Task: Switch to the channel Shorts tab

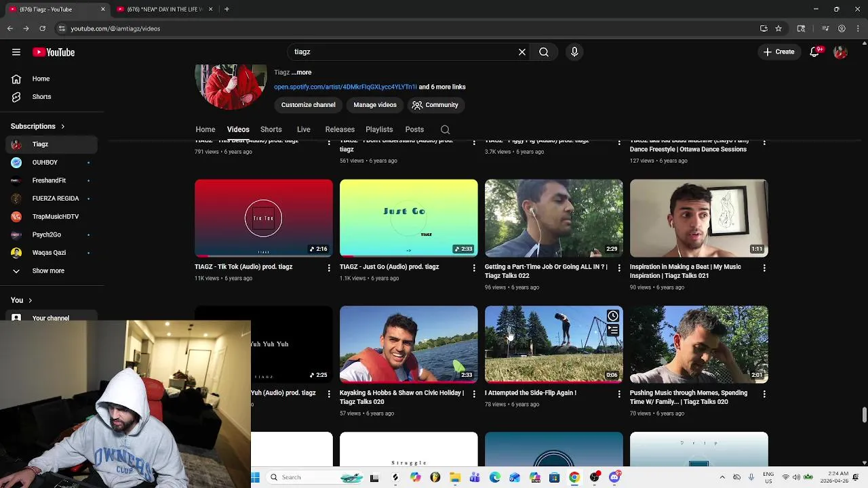Action: (x=271, y=129)
